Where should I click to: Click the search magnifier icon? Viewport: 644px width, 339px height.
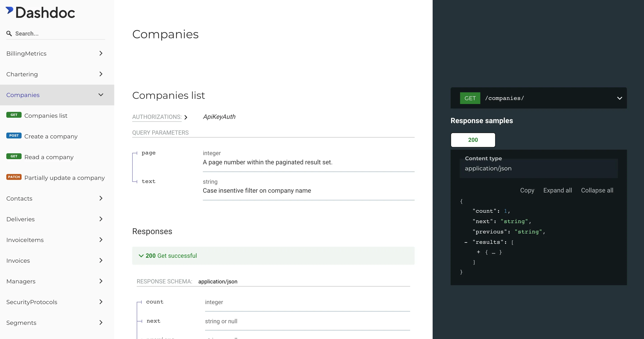[x=9, y=33]
